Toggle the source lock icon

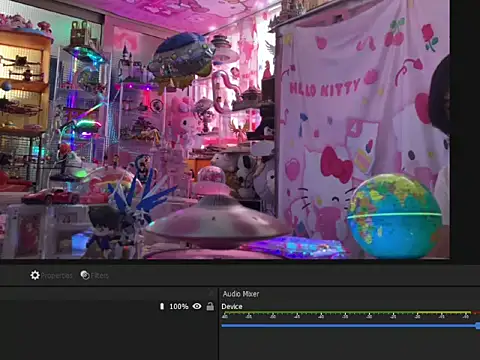point(210,306)
